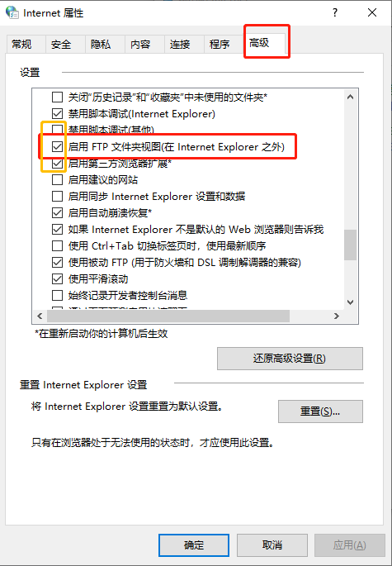Disable 启用自动崩溃恢复 checkbox

point(57,212)
